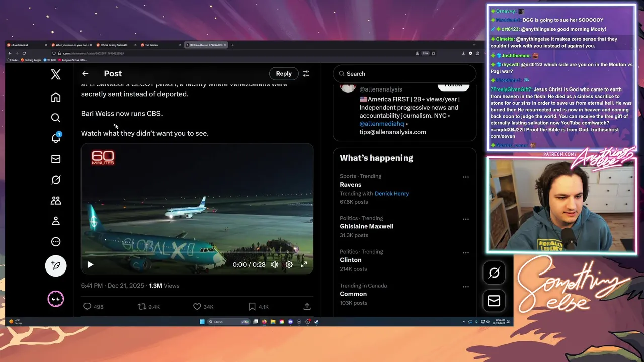Image resolution: width=644 pixels, height=362 pixels.
Task: Open Steam from the taskbar
Action: point(316,322)
